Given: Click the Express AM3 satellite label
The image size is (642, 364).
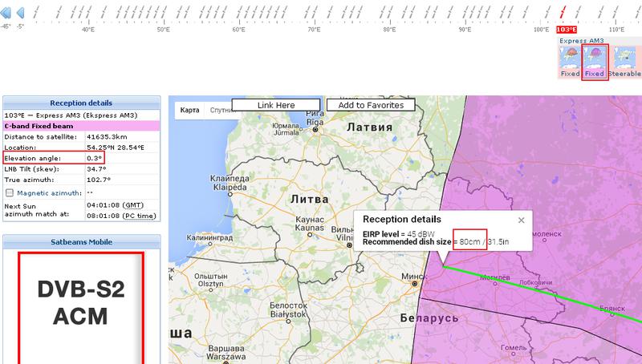Looking at the screenshot, I should [x=581, y=40].
